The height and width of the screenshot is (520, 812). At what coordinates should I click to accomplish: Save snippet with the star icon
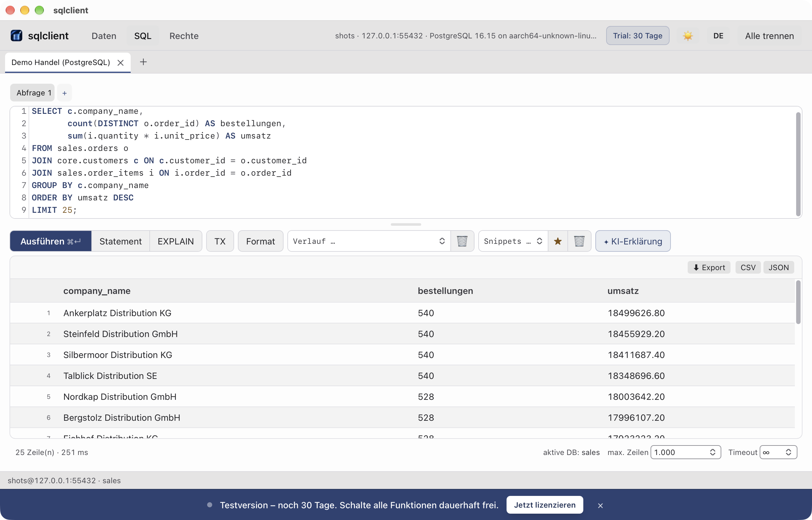pos(558,241)
